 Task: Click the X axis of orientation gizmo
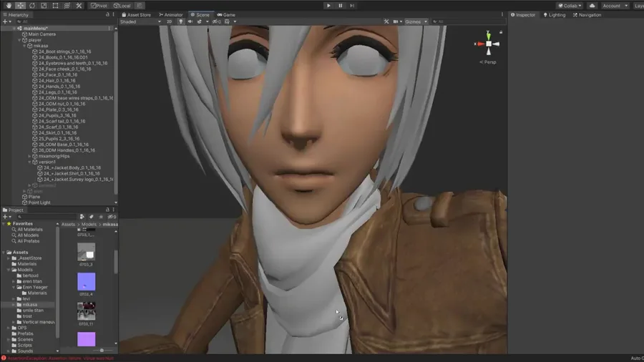pos(479,44)
